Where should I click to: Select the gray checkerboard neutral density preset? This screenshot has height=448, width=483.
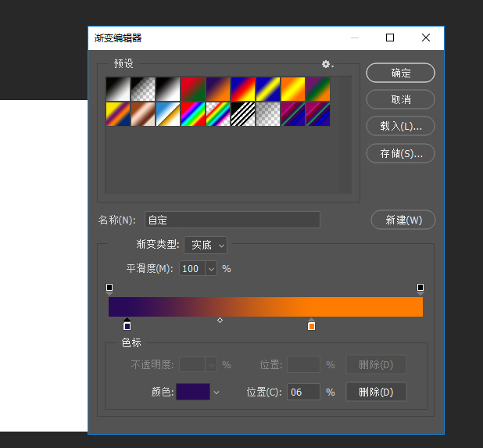268,114
